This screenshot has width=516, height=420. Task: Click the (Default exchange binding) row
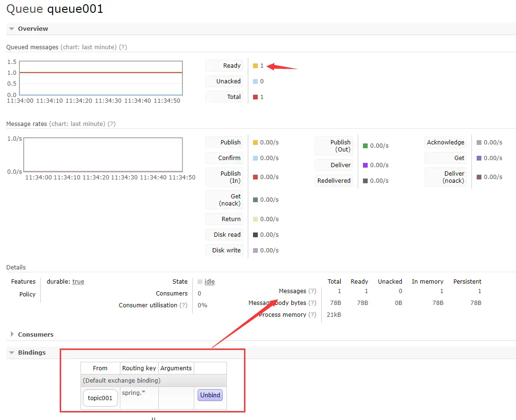pos(154,381)
